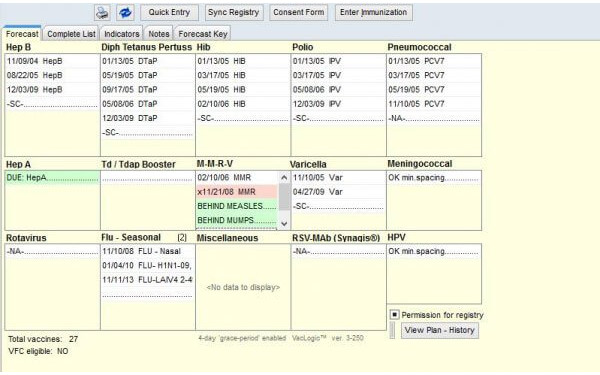The image size is (600, 375).
Task: Select the 03/17/05 PCV7 entry
Action: [x=434, y=75]
